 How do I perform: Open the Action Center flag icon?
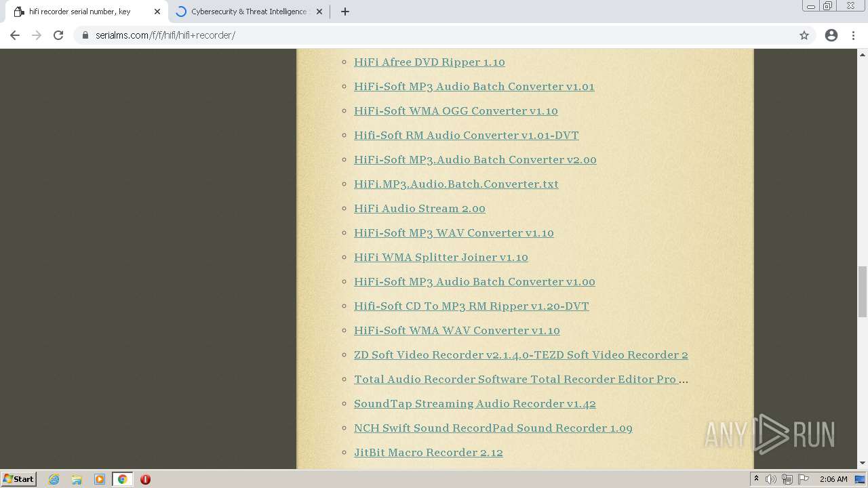point(804,479)
